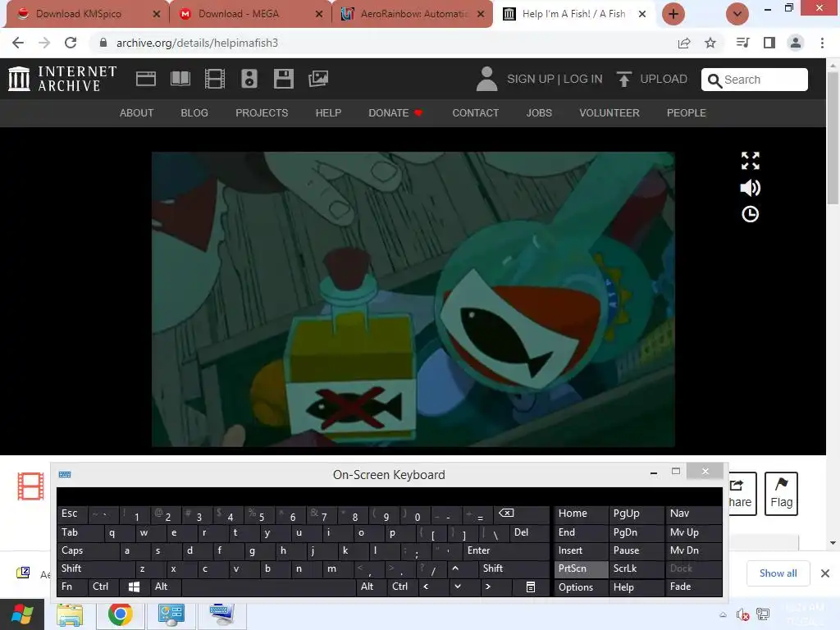Click the HELP menu link
The height and width of the screenshot is (630, 840).
click(328, 113)
